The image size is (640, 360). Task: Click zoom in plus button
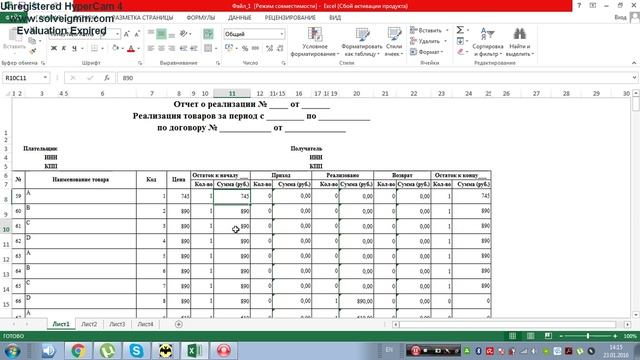615,336
